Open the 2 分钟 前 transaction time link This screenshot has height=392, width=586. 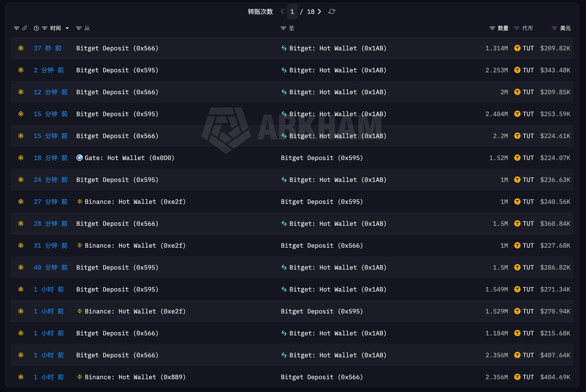click(49, 70)
